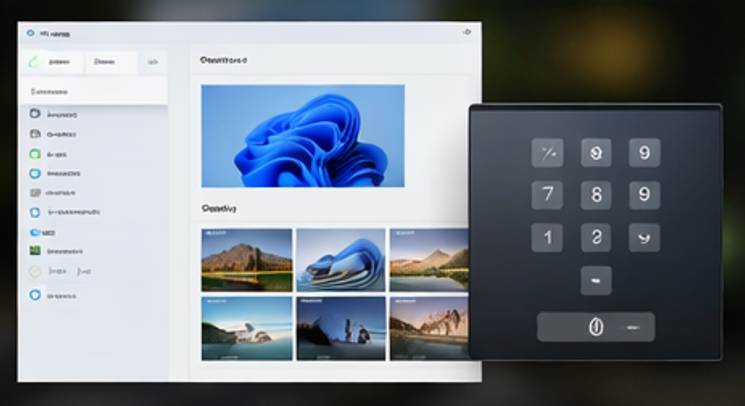Click the blue circular icon on the fourth sidebar item

pyautogui.click(x=35, y=173)
